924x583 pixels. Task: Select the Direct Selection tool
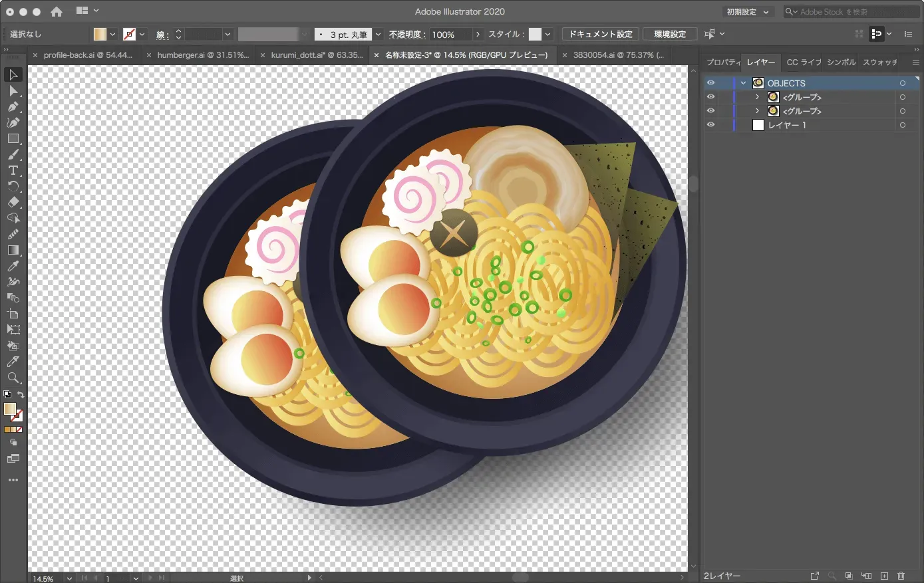pyautogui.click(x=13, y=90)
